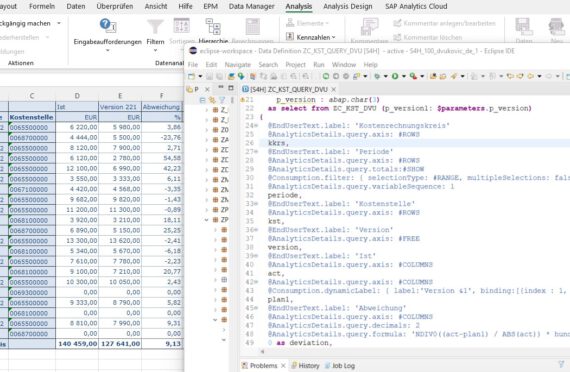Open the Debug icon's dropdown arrow
The height and width of the screenshot is (372, 570).
pos(385,76)
